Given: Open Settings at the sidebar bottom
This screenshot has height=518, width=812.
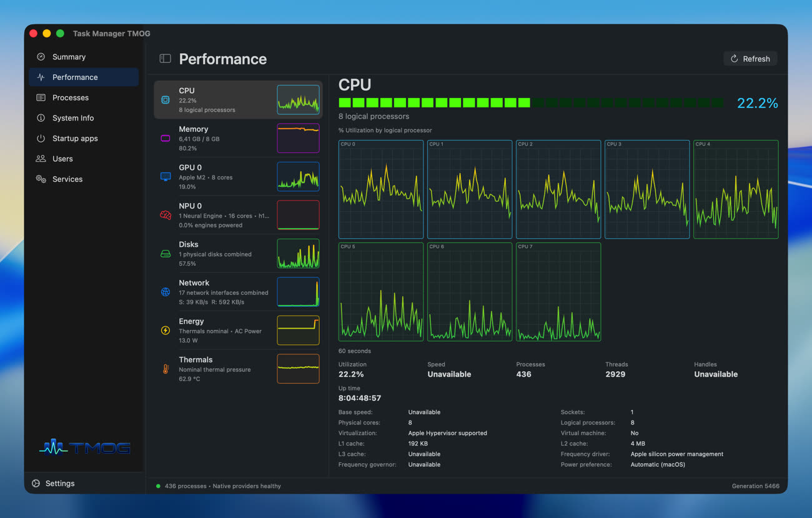Looking at the screenshot, I should coord(84,484).
